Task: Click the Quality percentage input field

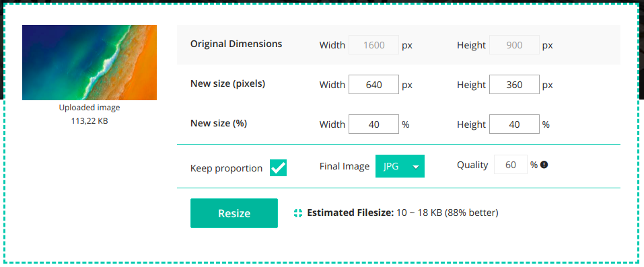Action: (x=511, y=165)
